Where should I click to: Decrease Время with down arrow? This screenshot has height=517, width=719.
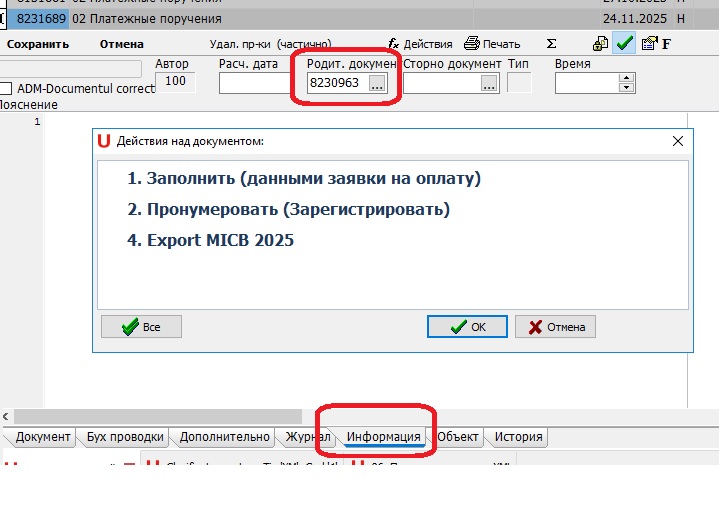626,88
